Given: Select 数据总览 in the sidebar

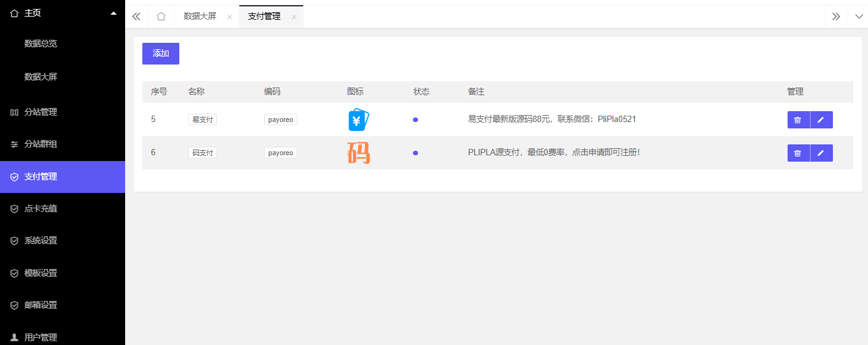Looking at the screenshot, I should coord(41,43).
